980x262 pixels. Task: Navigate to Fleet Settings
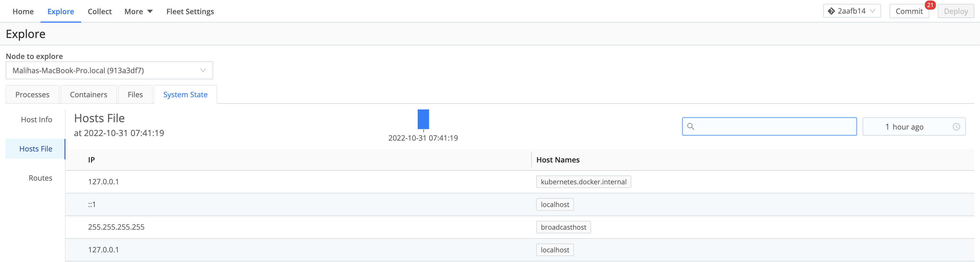click(x=190, y=11)
